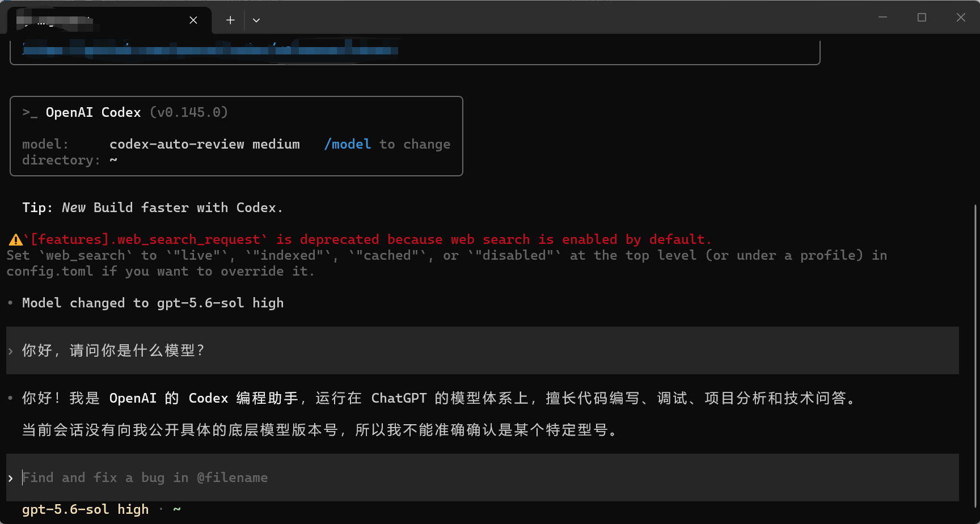Click the '(v0.145.0)' version text
The width and height of the screenshot is (980, 524).
click(189, 112)
